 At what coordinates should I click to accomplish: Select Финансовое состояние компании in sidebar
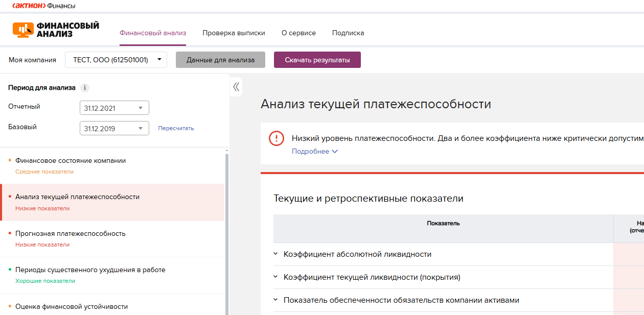click(x=71, y=161)
